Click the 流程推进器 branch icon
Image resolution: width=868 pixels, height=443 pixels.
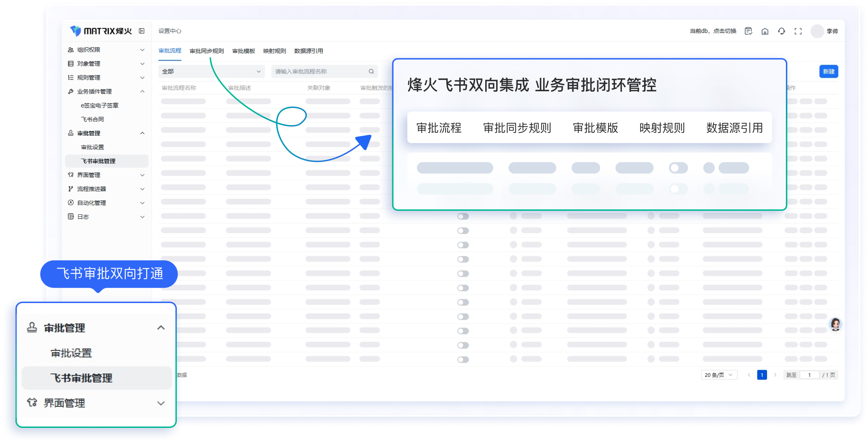coord(71,189)
